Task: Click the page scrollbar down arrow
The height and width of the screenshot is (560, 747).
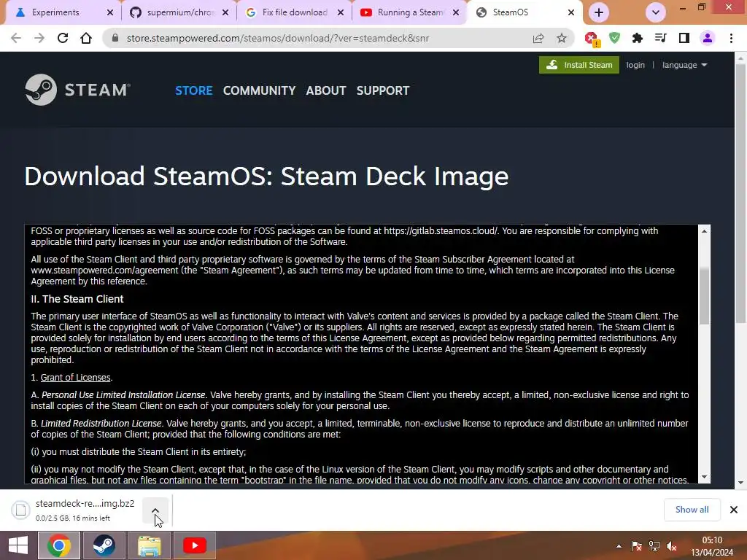Action: [741, 483]
